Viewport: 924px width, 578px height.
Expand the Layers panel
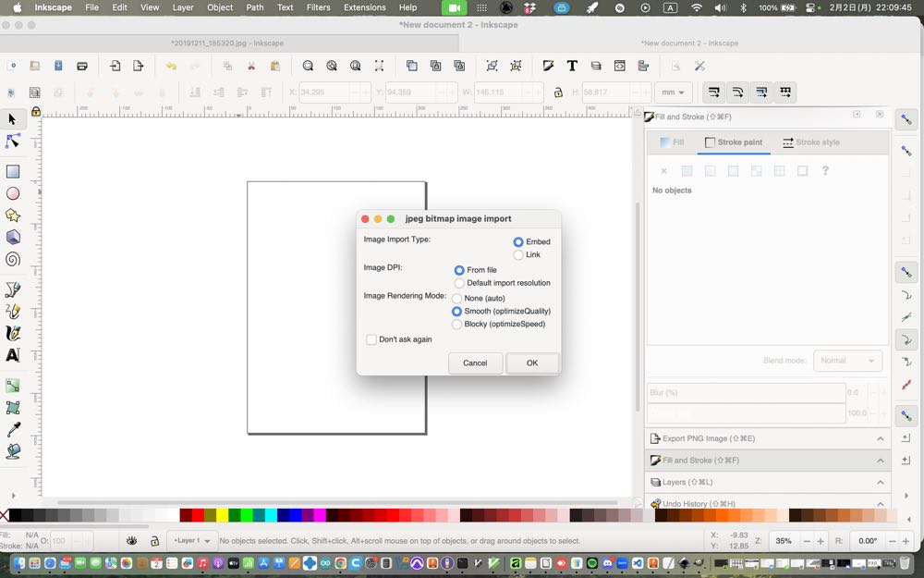click(768, 482)
